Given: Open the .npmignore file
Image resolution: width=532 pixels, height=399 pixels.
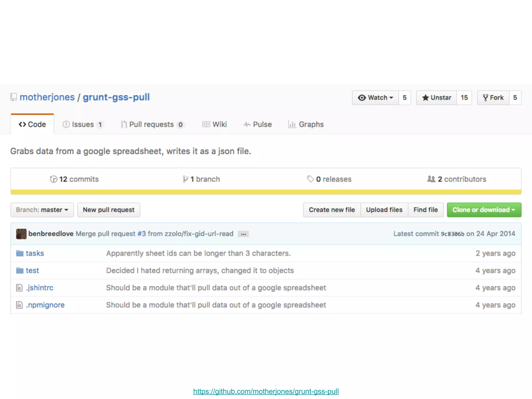Looking at the screenshot, I should click(x=45, y=305).
